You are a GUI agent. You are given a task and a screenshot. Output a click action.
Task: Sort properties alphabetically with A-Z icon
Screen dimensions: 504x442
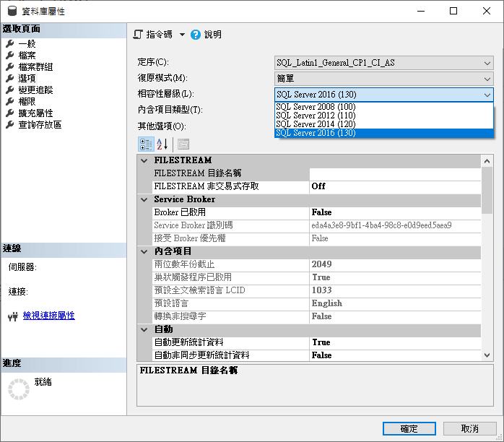162,143
